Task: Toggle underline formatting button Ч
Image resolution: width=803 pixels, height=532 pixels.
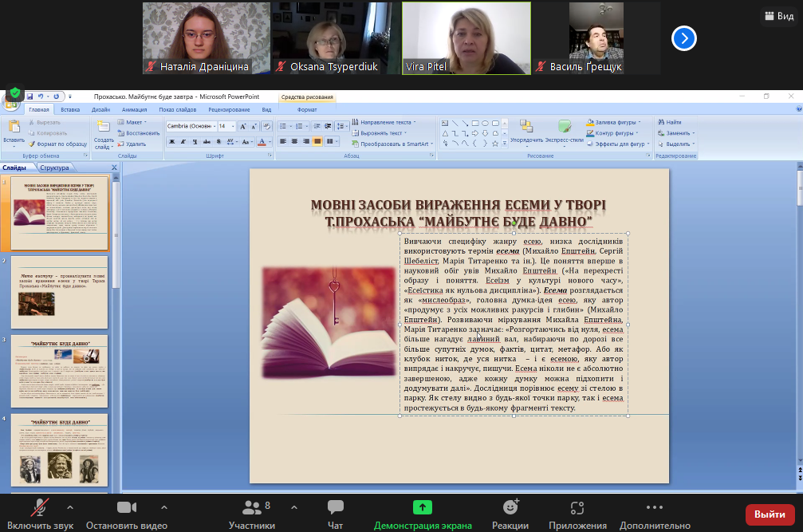Action: tap(195, 141)
